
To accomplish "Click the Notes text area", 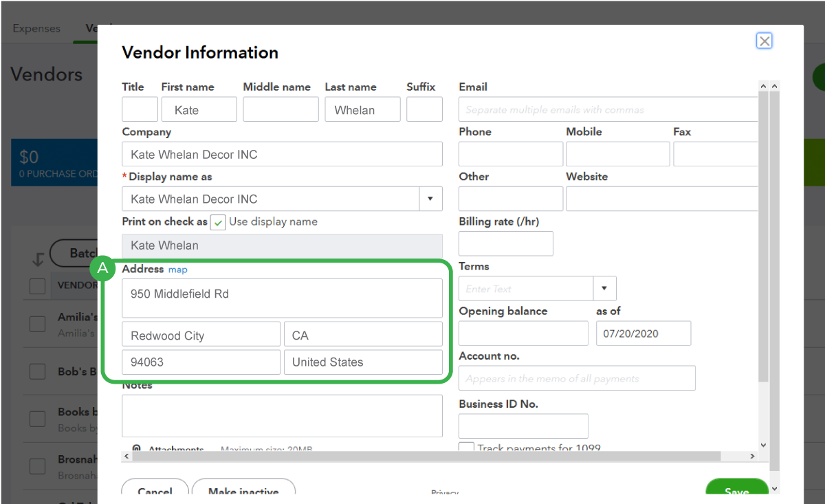I will point(282,415).
